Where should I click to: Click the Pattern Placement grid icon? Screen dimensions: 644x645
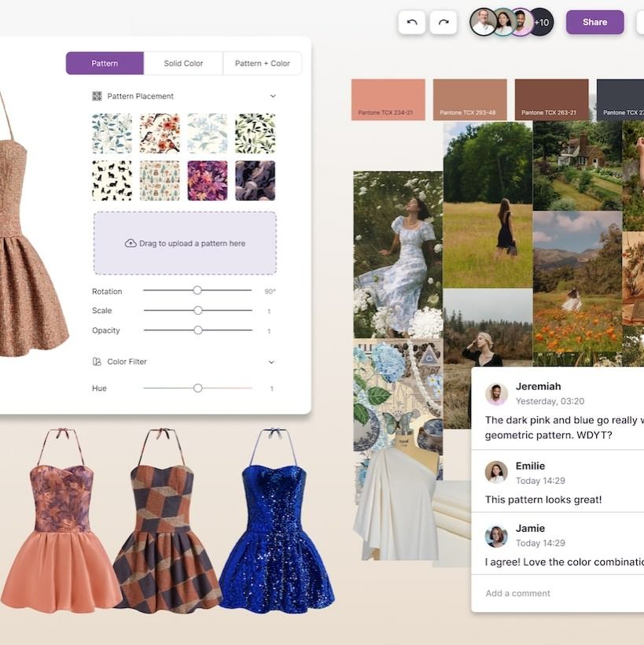[x=97, y=96]
